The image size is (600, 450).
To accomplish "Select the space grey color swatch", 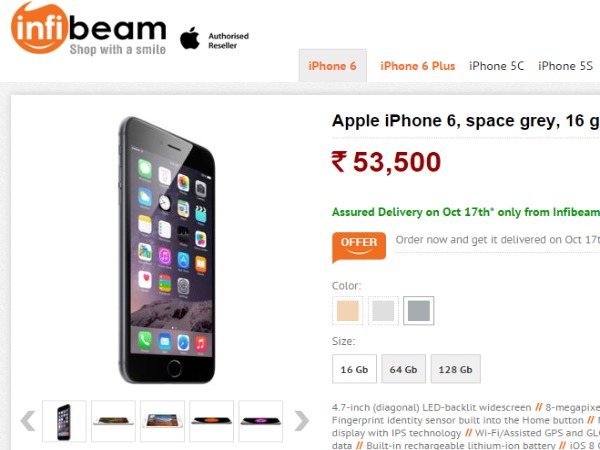I will coord(419,310).
